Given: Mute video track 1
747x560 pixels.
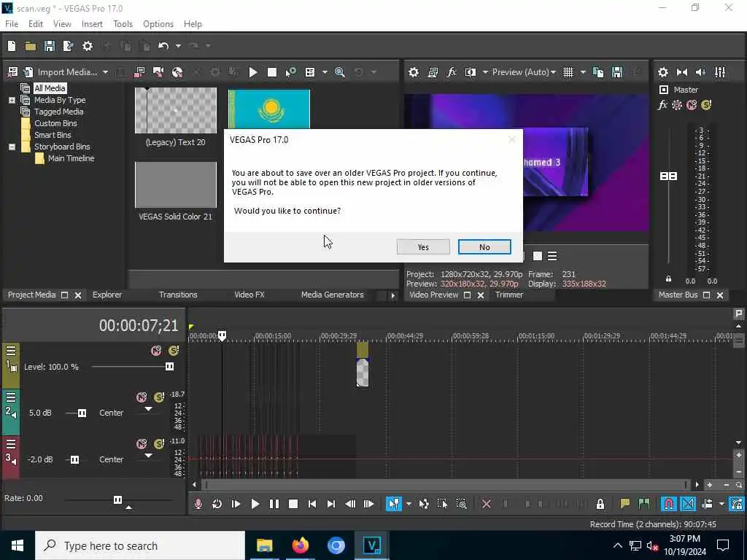Looking at the screenshot, I should pos(156,351).
